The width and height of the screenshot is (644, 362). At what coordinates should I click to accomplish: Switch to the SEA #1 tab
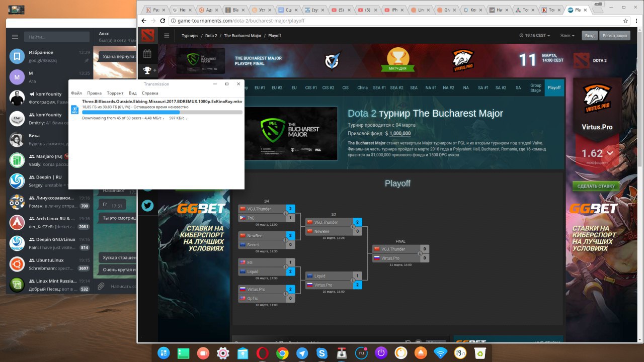379,87
